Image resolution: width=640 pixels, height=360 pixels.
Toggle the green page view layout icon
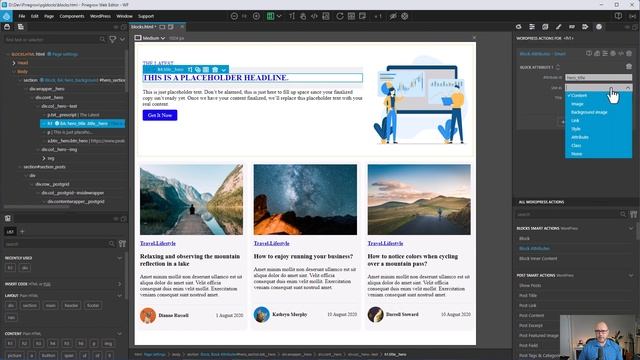[x=270, y=16]
